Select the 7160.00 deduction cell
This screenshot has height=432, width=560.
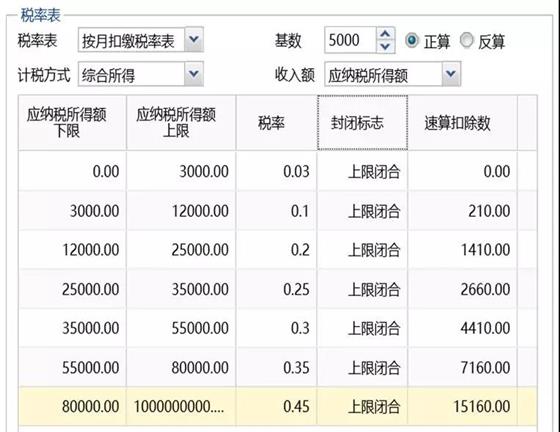pyautogui.click(x=462, y=367)
